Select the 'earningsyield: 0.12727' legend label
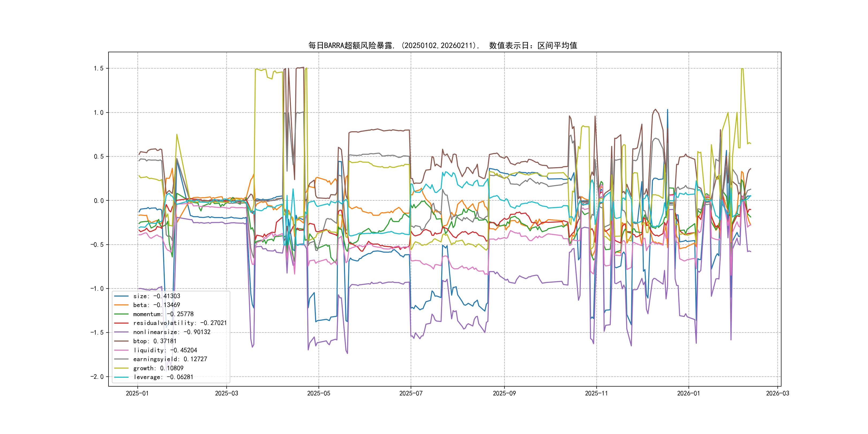Image resolution: width=868 pixels, height=434 pixels. 170,359
